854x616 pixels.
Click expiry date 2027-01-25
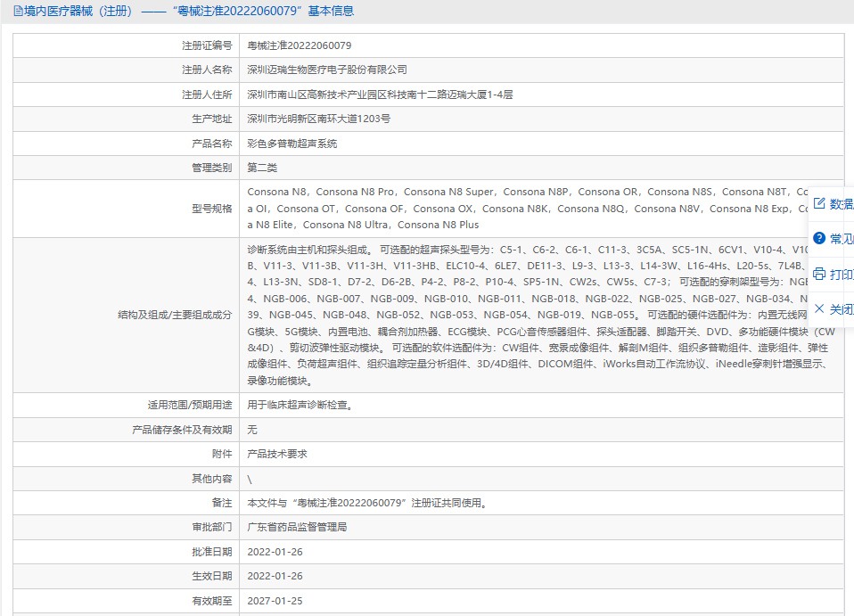pyautogui.click(x=275, y=602)
